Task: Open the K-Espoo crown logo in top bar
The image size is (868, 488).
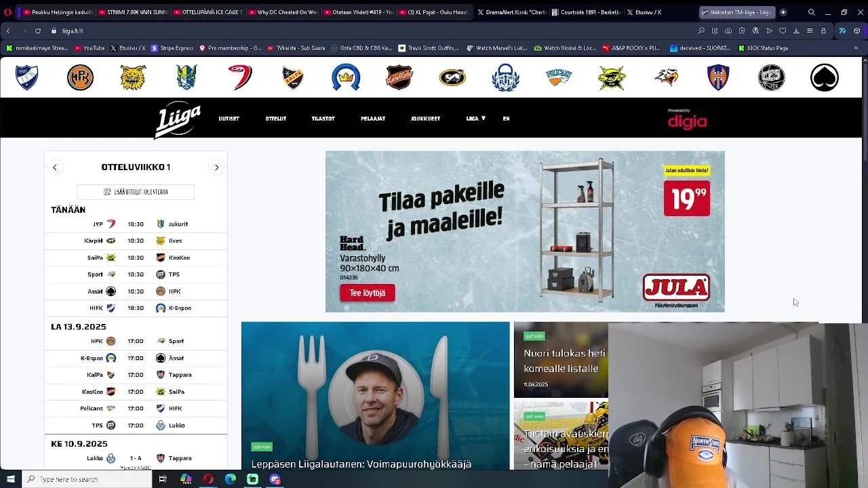Action: [346, 77]
